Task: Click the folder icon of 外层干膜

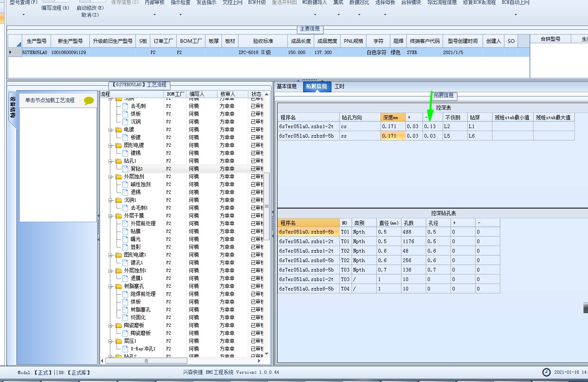Action: point(119,216)
